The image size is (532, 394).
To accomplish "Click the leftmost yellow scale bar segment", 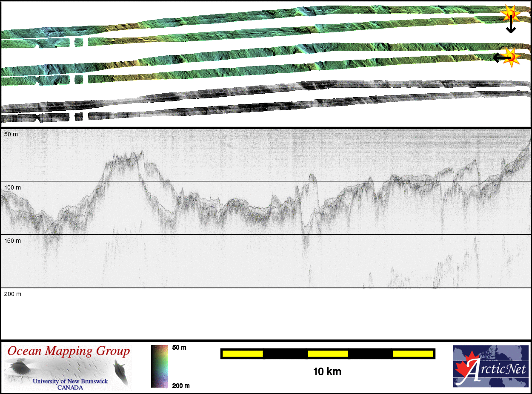I will [x=242, y=354].
